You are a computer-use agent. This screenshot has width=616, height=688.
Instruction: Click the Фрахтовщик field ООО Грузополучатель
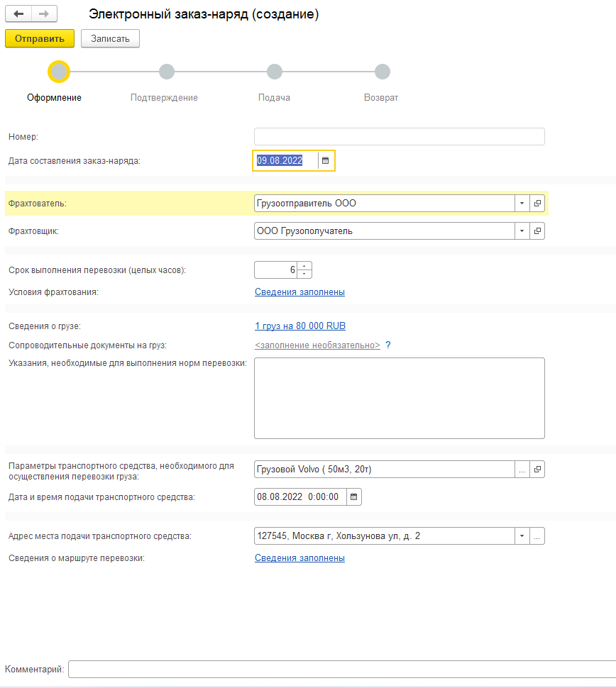384,231
